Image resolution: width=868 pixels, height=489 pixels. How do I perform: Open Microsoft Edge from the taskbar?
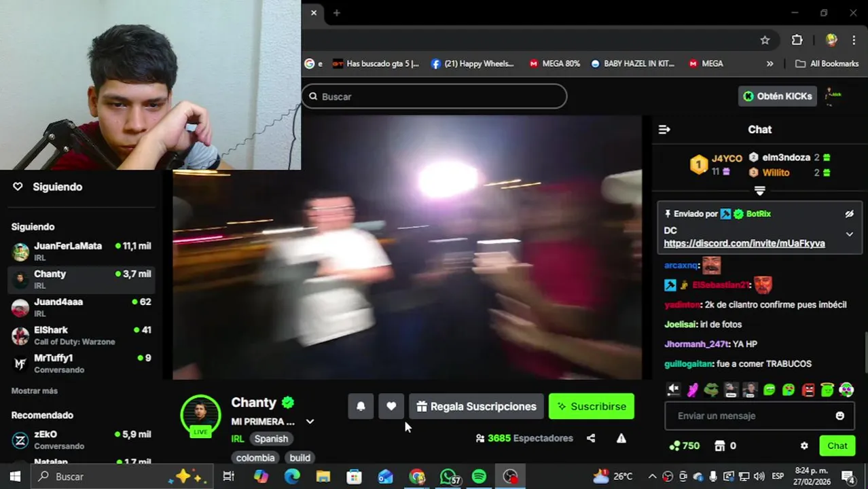(292, 476)
